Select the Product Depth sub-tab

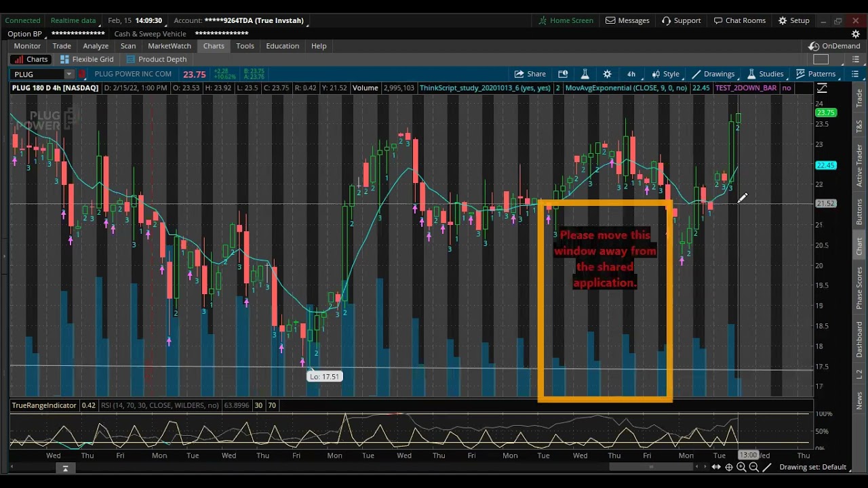pyautogui.click(x=157, y=60)
